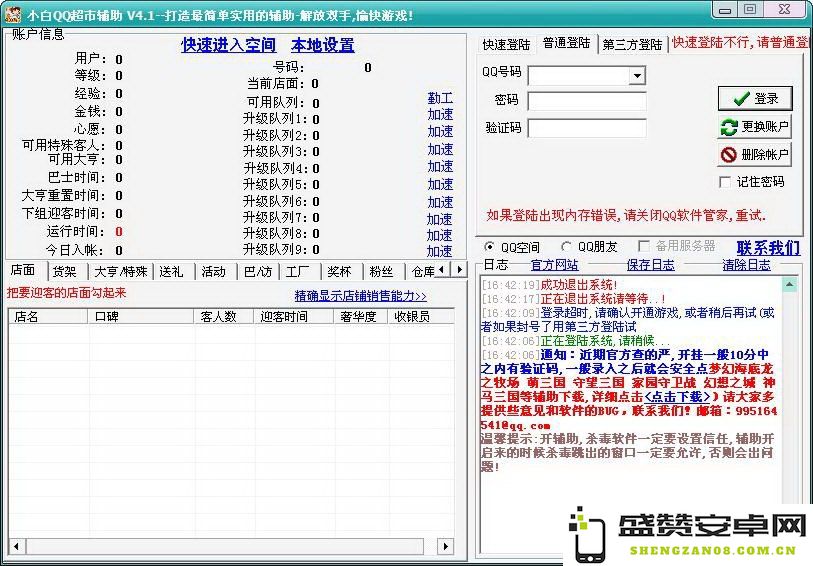This screenshot has height=566, width=813.
Task: Click 加速 next to 升级队列8
Action: [x=440, y=235]
